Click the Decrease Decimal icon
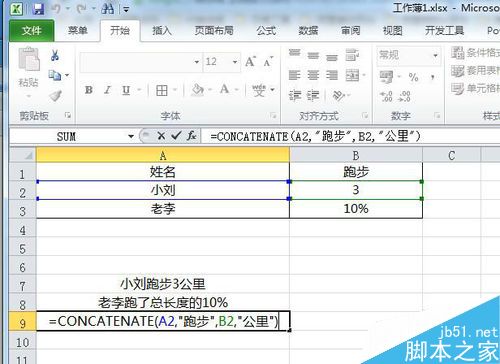The image size is (500, 364). click(405, 97)
